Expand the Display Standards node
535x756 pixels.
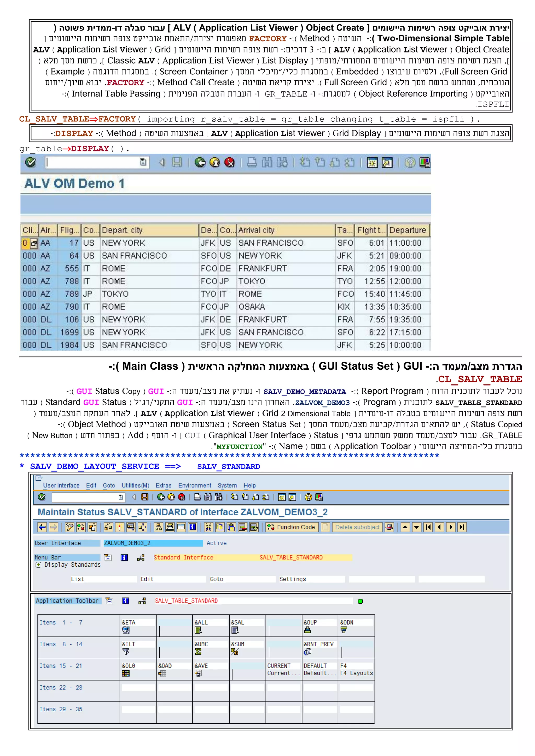[39, 565]
